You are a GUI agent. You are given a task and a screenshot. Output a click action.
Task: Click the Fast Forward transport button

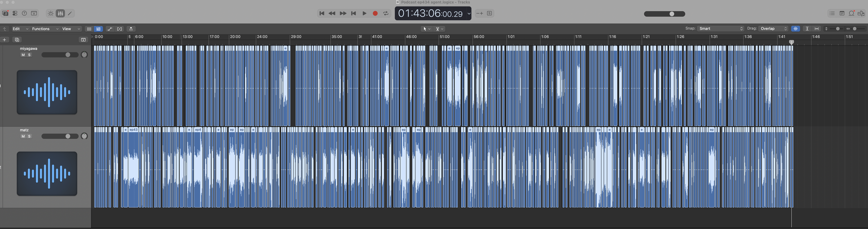point(343,13)
